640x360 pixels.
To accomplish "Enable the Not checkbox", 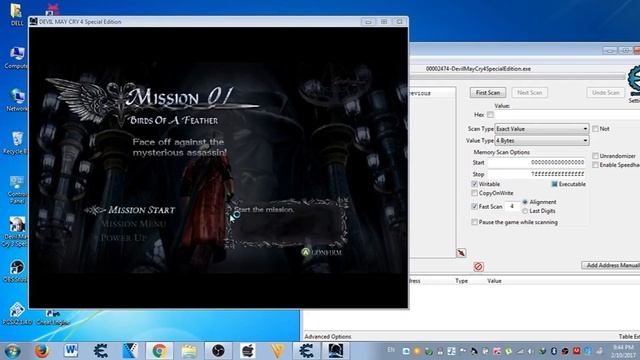I will (x=596, y=129).
